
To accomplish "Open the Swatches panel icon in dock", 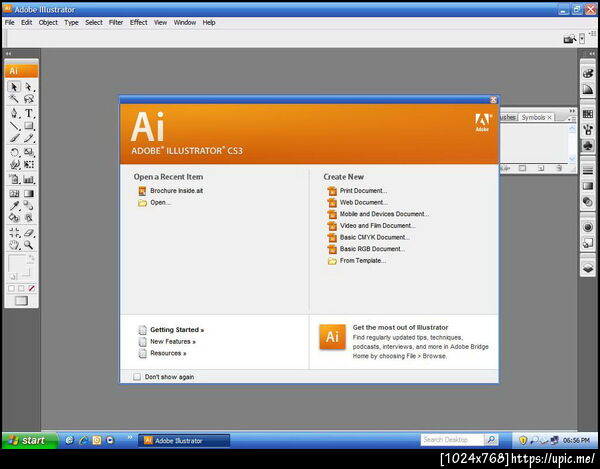I will [x=588, y=114].
